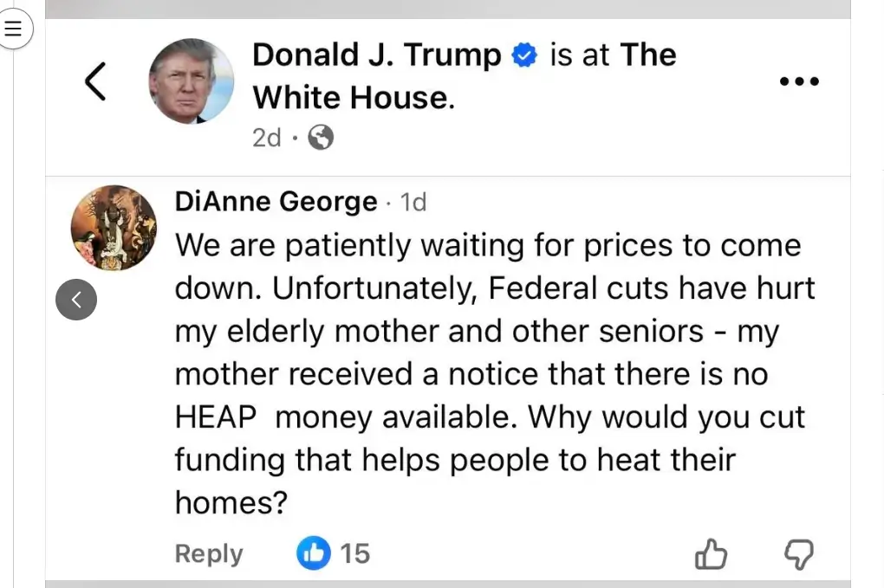Go back using the header chevron

[95, 81]
